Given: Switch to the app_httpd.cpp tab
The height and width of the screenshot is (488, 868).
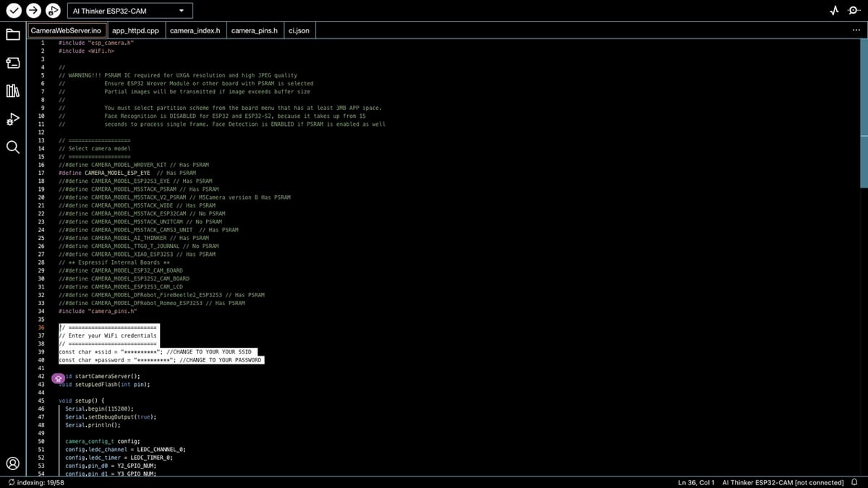Looking at the screenshot, I should 135,30.
